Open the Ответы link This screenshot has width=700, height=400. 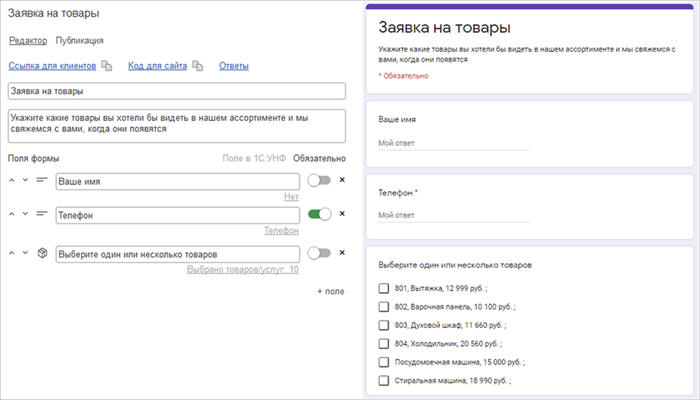click(233, 66)
